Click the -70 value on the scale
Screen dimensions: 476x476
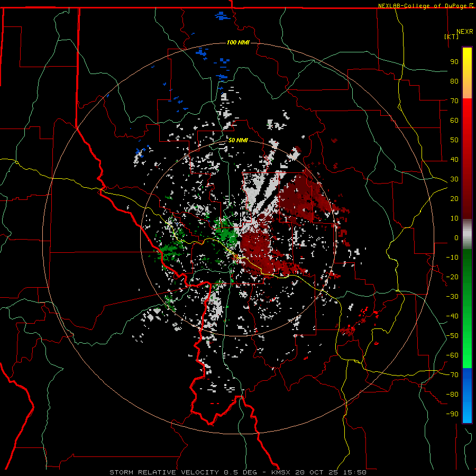452,375
